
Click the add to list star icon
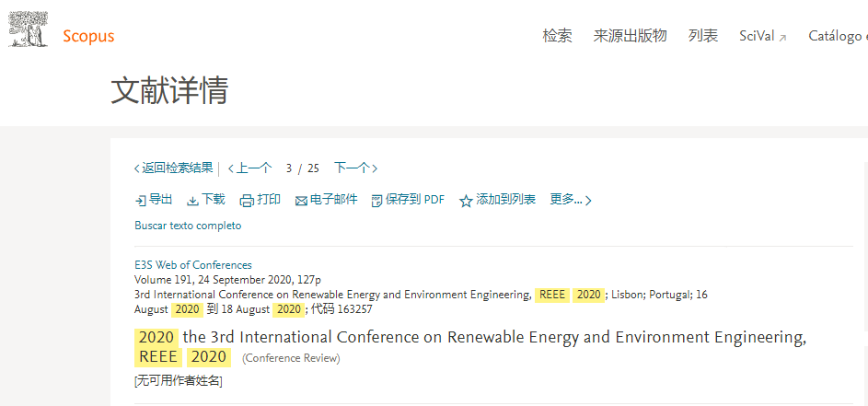tap(466, 201)
